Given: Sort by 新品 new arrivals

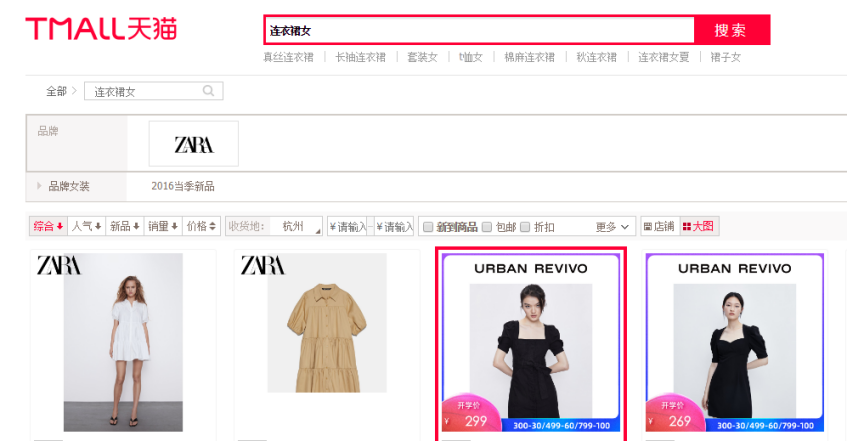Looking at the screenshot, I should coord(125,226).
